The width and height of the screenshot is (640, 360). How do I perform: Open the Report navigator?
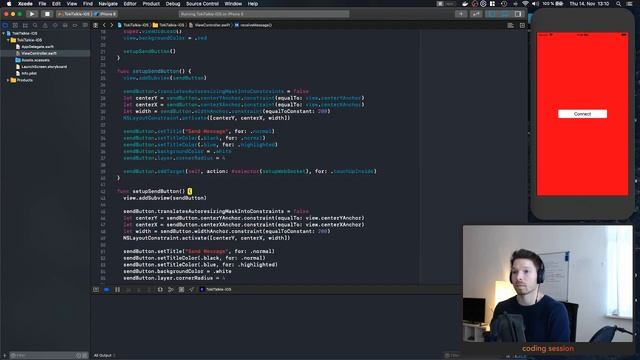click(85, 25)
